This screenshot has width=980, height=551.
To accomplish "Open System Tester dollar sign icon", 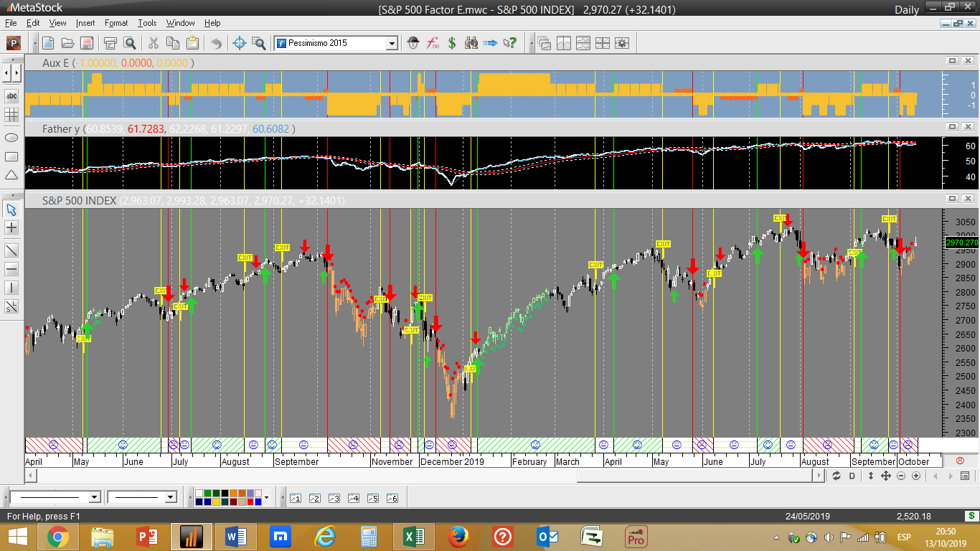I will coord(452,43).
